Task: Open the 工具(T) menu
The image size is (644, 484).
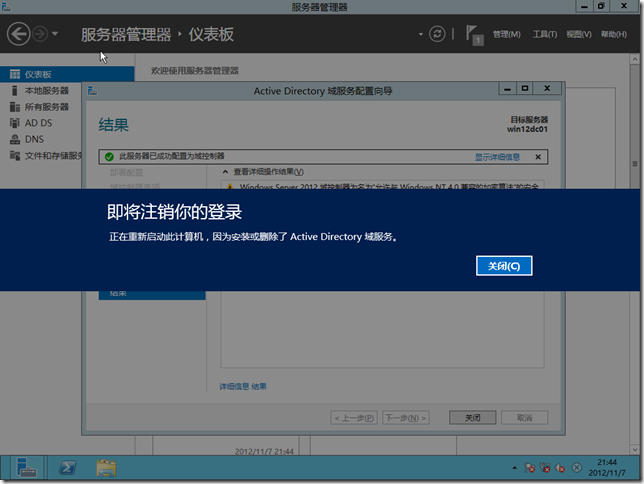Action: (x=545, y=35)
